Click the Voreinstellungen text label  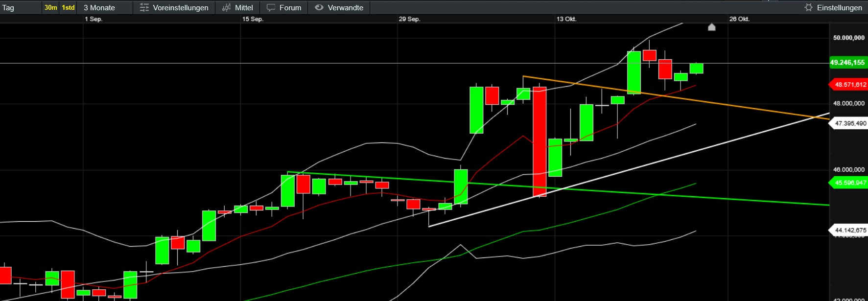[180, 7]
